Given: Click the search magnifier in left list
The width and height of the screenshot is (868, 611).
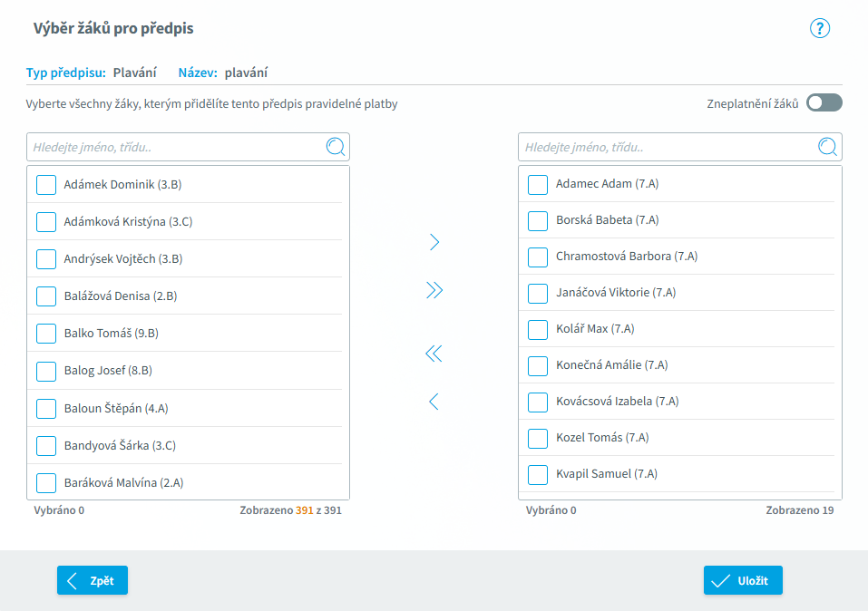Looking at the screenshot, I should pyautogui.click(x=336, y=147).
